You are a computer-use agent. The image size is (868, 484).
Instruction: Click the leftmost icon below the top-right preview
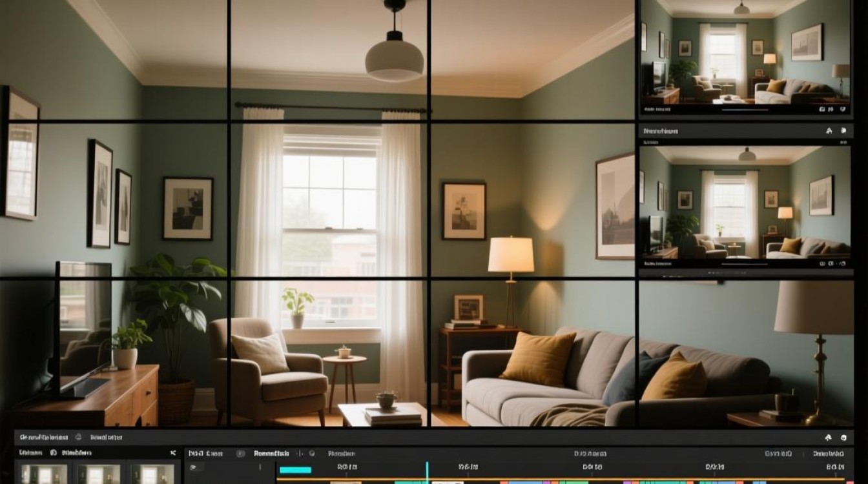(x=822, y=109)
